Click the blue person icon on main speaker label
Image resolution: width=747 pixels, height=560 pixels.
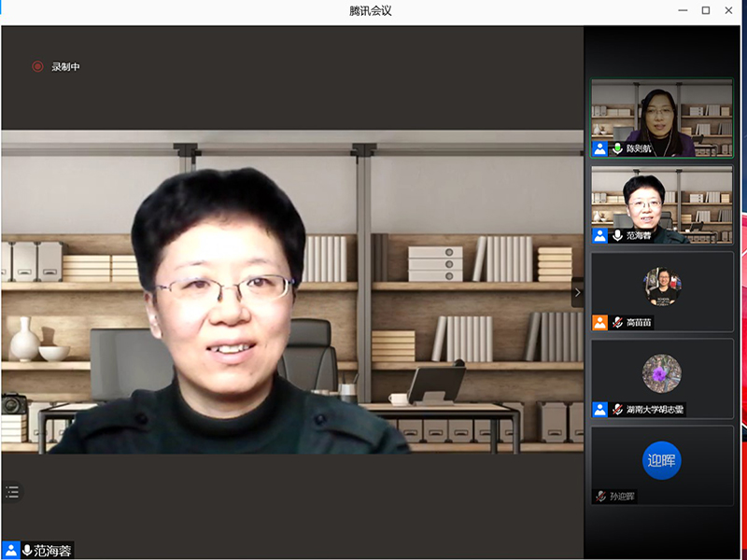pyautogui.click(x=10, y=550)
